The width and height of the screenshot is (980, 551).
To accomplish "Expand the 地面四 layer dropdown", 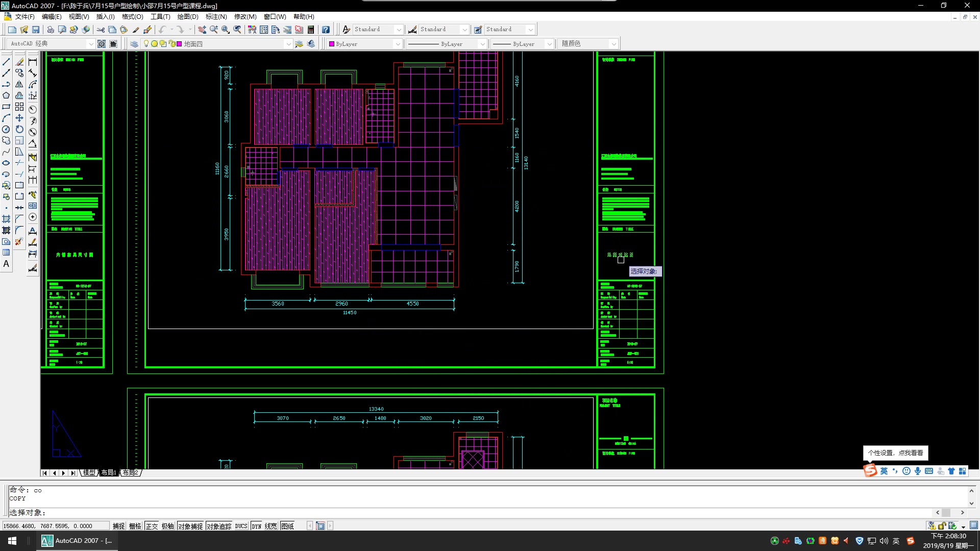I will click(288, 44).
